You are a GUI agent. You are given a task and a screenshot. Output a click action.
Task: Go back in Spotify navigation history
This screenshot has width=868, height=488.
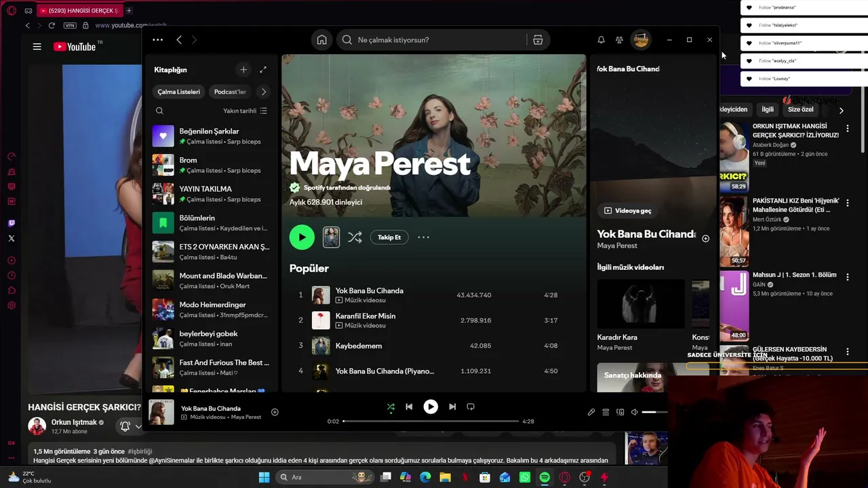click(179, 40)
